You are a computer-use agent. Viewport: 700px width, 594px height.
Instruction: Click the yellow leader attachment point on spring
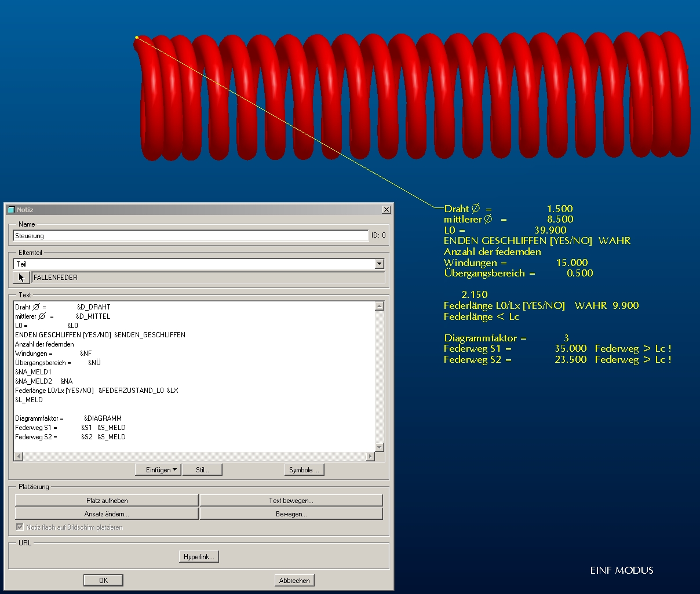click(x=137, y=38)
